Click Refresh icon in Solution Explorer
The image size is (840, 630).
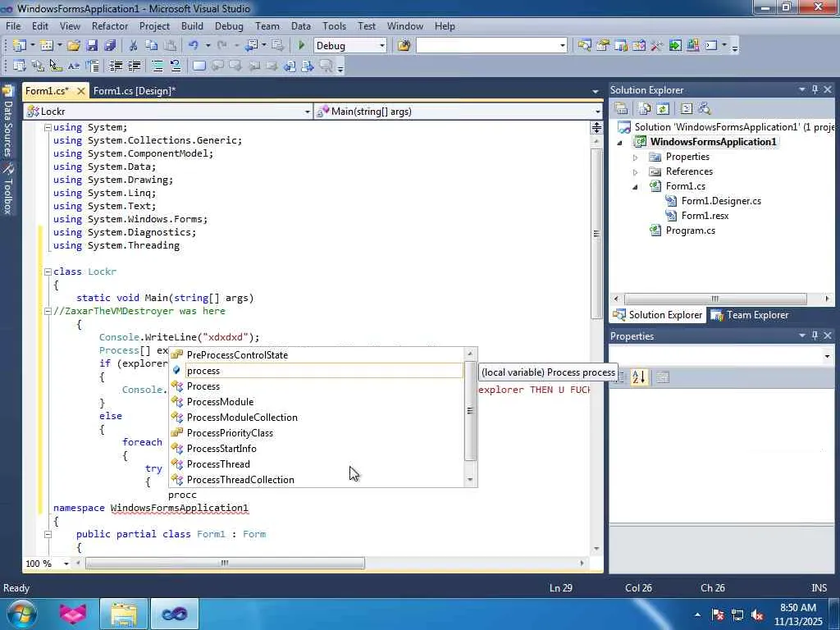(663, 109)
